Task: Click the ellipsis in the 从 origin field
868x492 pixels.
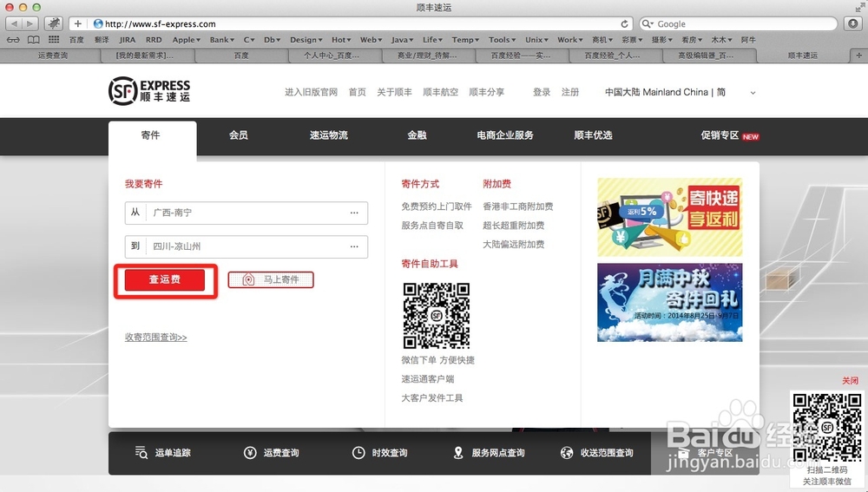Action: pos(354,213)
